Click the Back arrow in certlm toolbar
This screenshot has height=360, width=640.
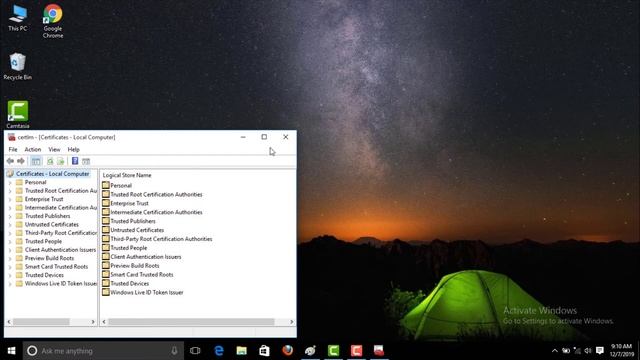click(x=10, y=161)
